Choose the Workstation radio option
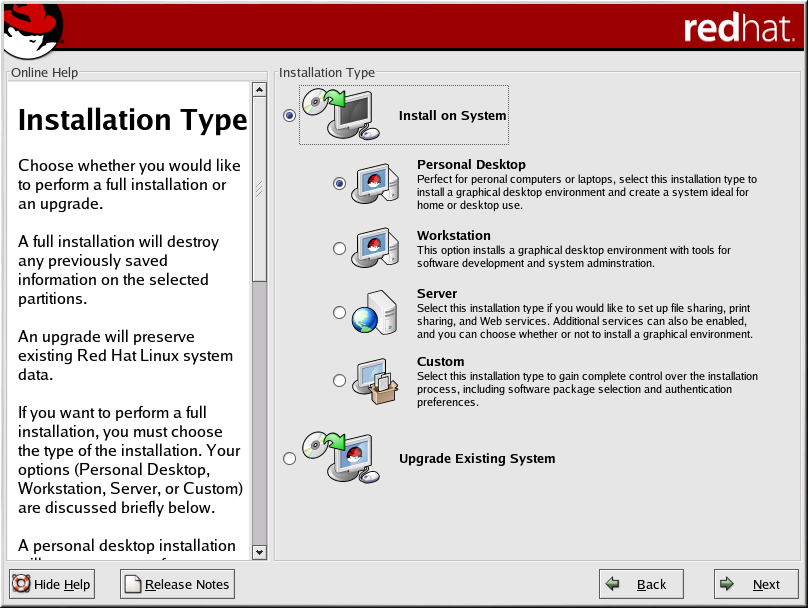This screenshot has height=608, width=808. pyautogui.click(x=340, y=248)
